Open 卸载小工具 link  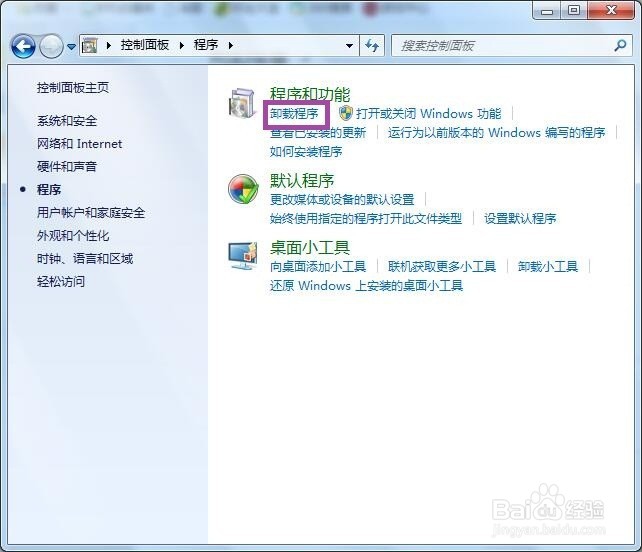(x=548, y=267)
